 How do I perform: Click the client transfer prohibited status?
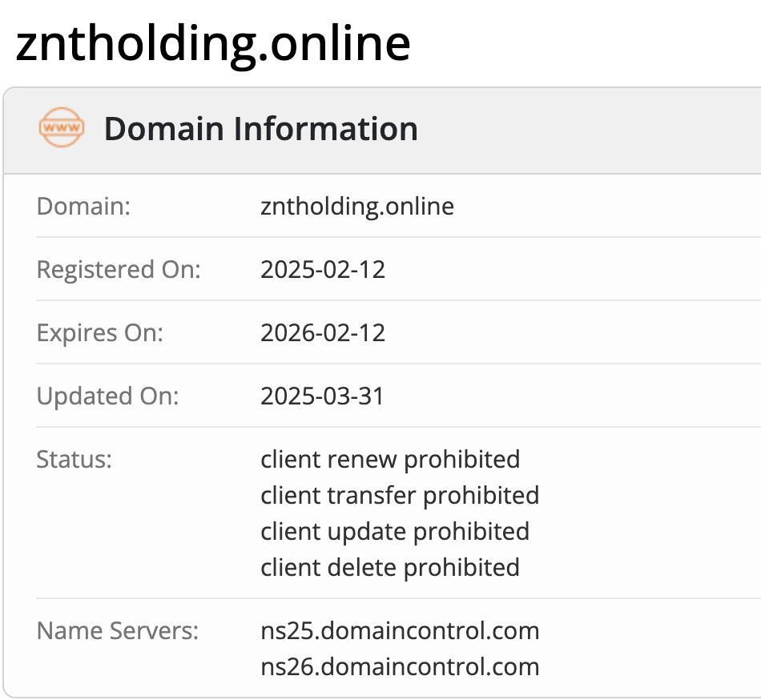tap(400, 496)
